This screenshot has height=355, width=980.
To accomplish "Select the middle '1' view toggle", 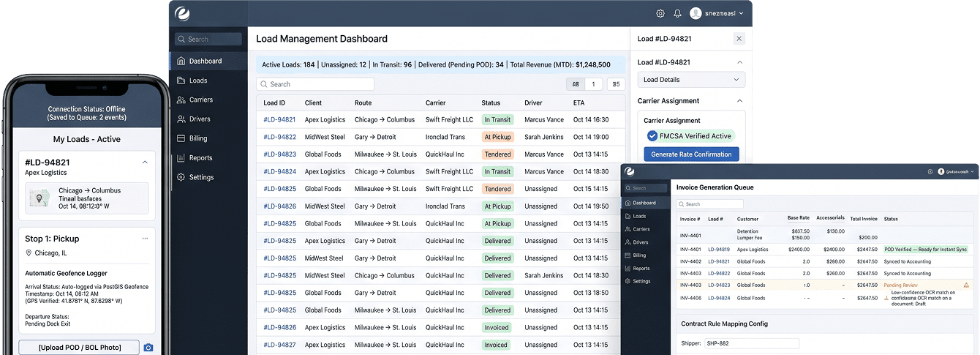I will click(x=593, y=84).
